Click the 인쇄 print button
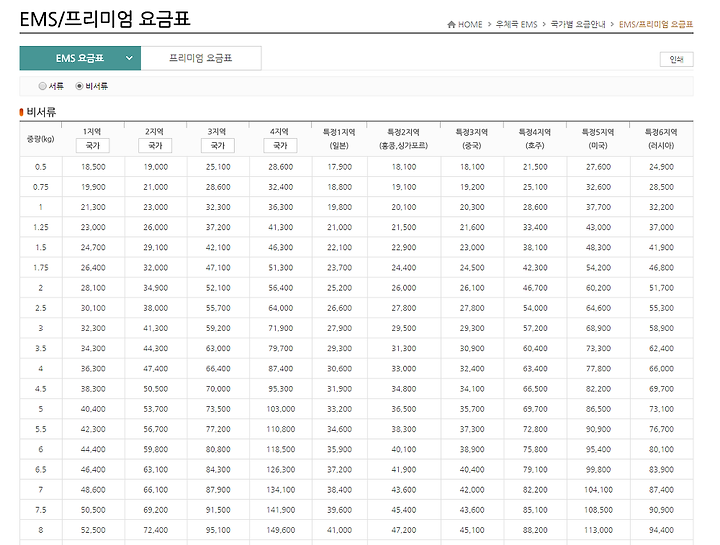The width and height of the screenshot is (720, 545). coord(676,59)
